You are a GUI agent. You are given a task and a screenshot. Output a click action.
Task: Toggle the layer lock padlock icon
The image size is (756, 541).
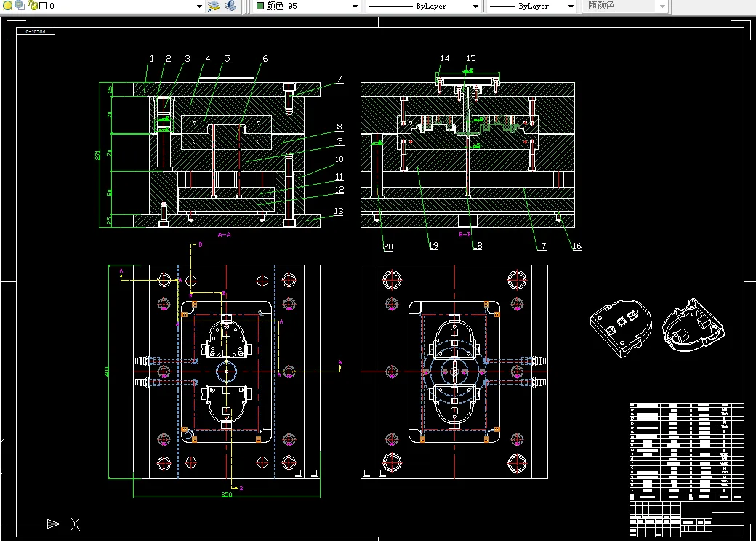click(x=33, y=6)
